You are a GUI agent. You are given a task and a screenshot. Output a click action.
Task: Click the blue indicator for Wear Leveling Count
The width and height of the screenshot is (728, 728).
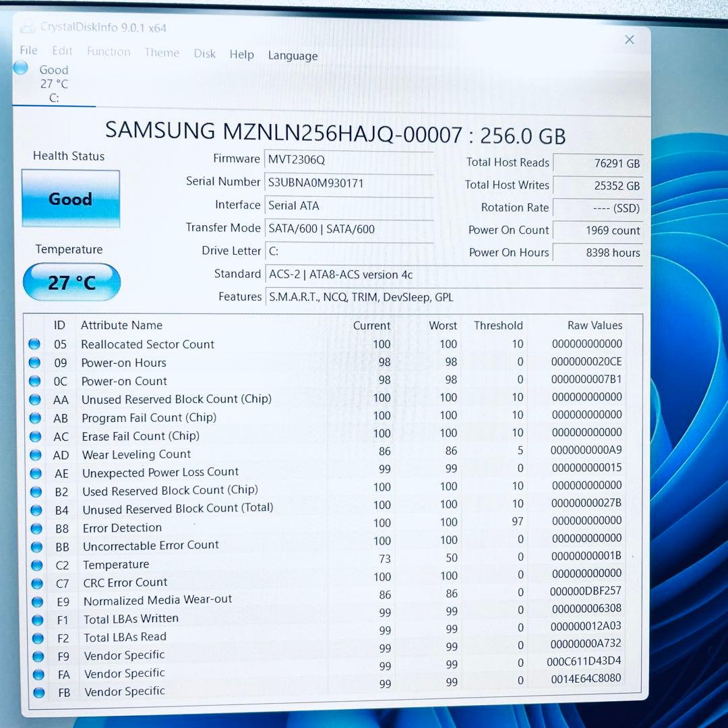[x=35, y=455]
